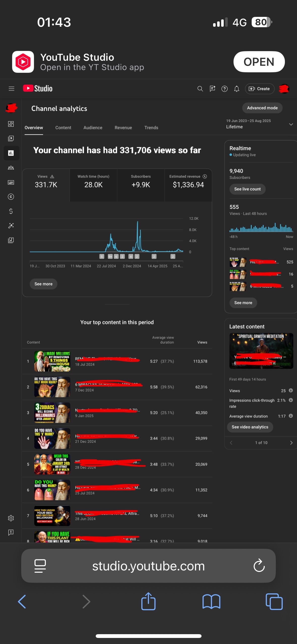Open the hamburger navigation menu

[11, 89]
